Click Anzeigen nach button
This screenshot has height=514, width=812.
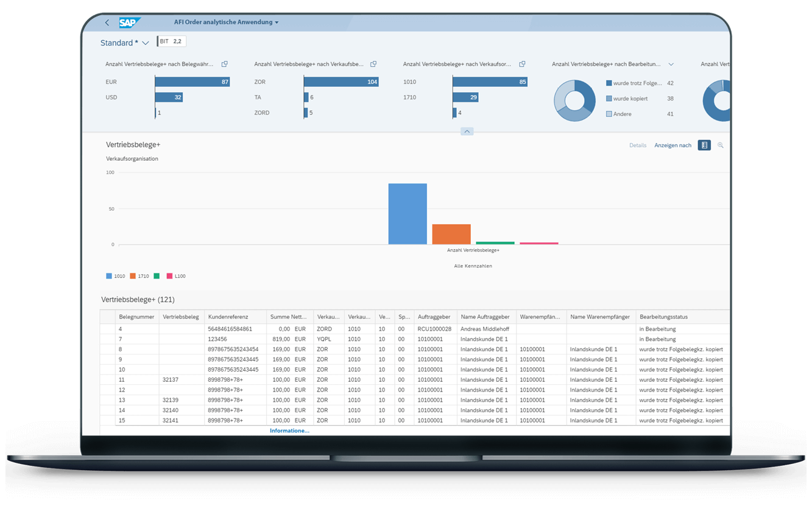(673, 146)
